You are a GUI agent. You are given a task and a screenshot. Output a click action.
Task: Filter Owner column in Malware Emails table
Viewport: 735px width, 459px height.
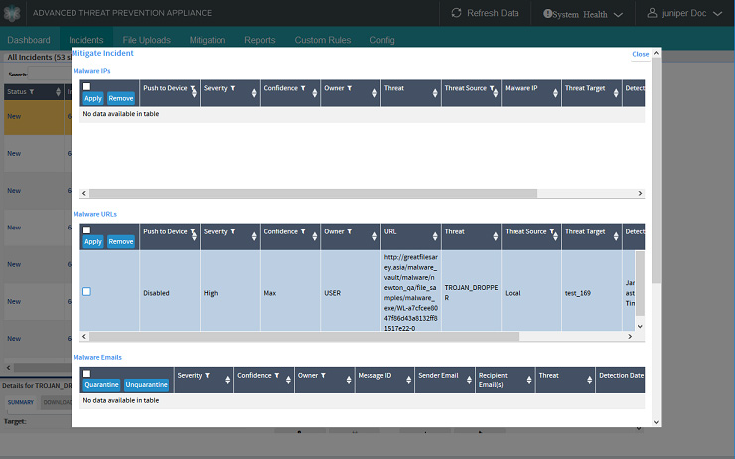click(323, 376)
